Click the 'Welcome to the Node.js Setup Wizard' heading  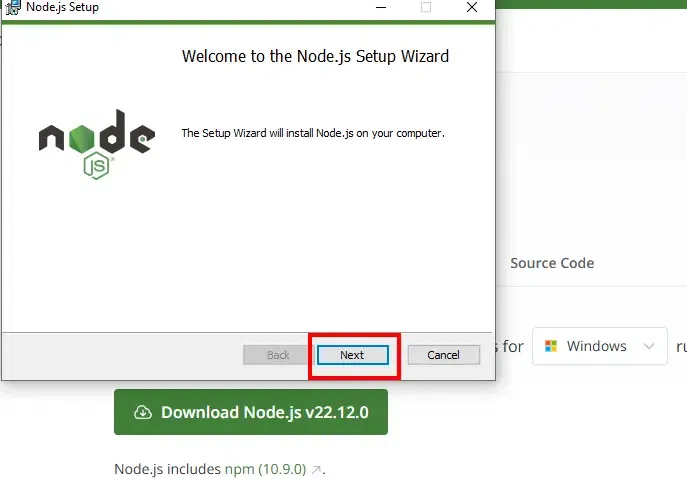[x=315, y=56]
